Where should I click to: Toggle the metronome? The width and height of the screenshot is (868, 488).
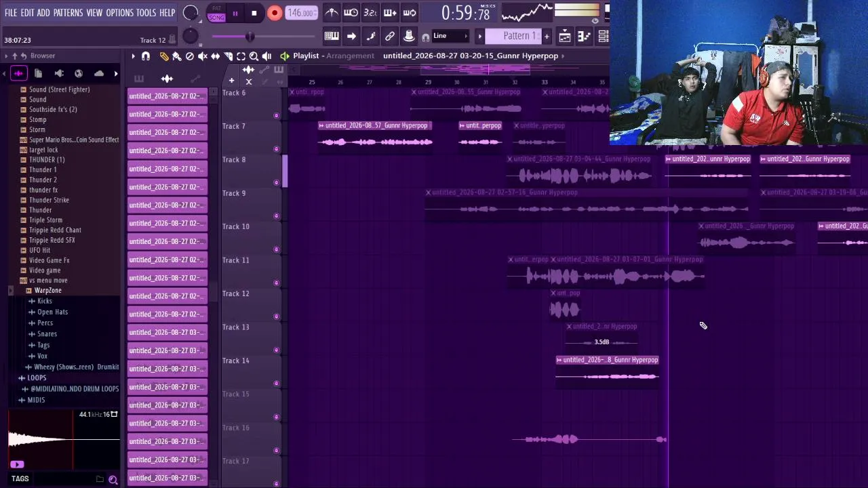coord(332,13)
